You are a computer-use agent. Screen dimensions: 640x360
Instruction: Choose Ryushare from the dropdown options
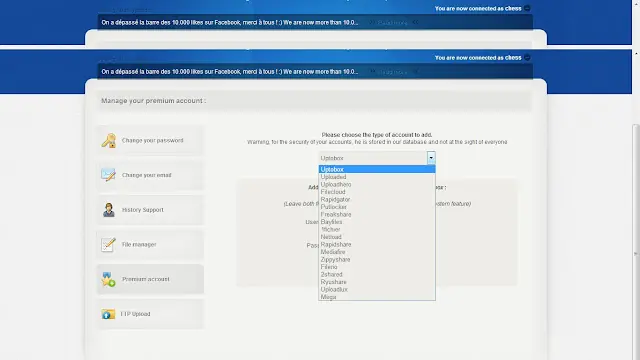click(x=377, y=282)
